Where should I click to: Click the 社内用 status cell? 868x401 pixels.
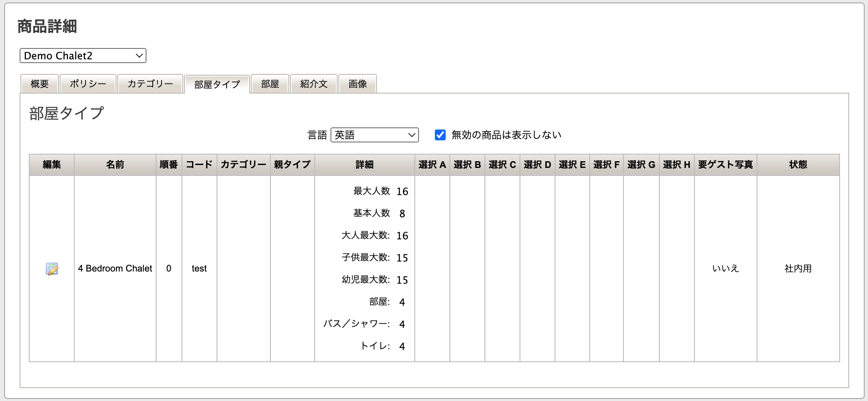pos(798,269)
